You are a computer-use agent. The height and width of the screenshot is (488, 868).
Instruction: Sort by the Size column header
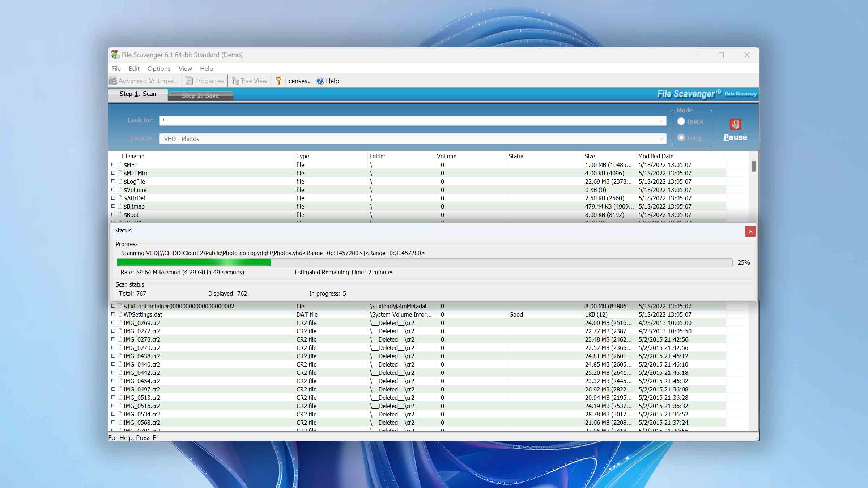point(590,157)
